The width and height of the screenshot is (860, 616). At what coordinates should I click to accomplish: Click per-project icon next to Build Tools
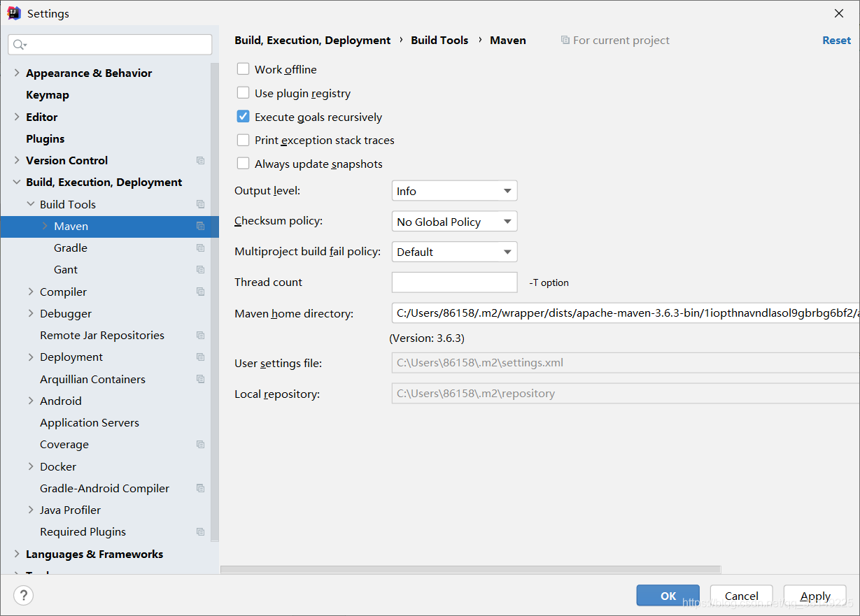(201, 204)
